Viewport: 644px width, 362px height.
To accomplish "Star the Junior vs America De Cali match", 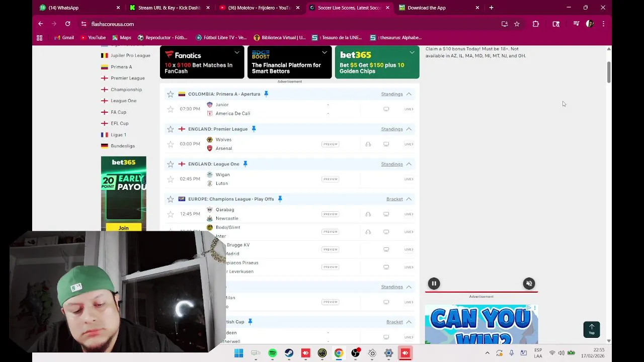I will click(171, 109).
